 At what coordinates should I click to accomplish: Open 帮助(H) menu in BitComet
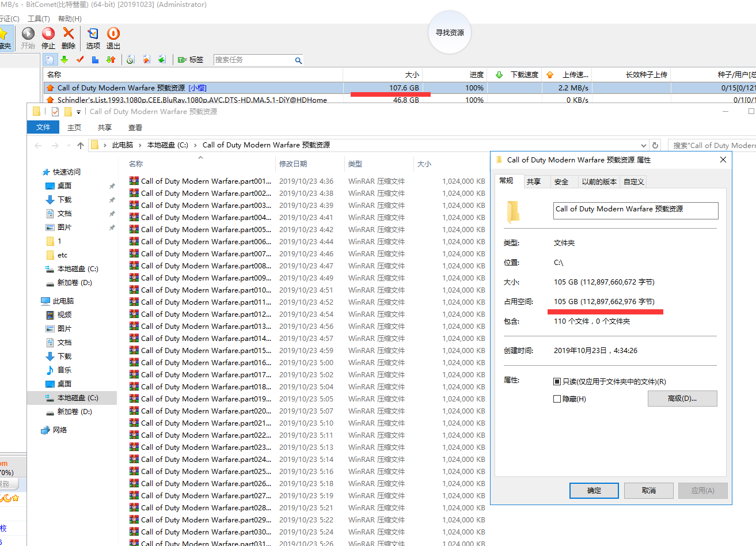tap(70, 19)
